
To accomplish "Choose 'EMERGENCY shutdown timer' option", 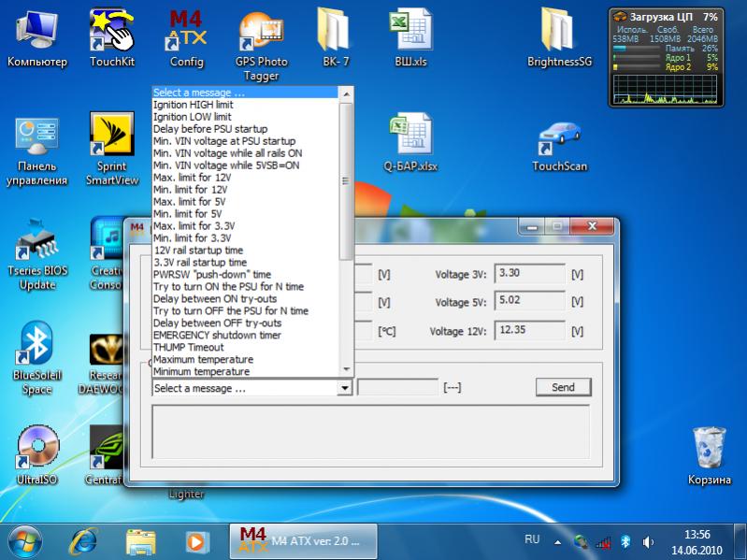I will pos(217,335).
